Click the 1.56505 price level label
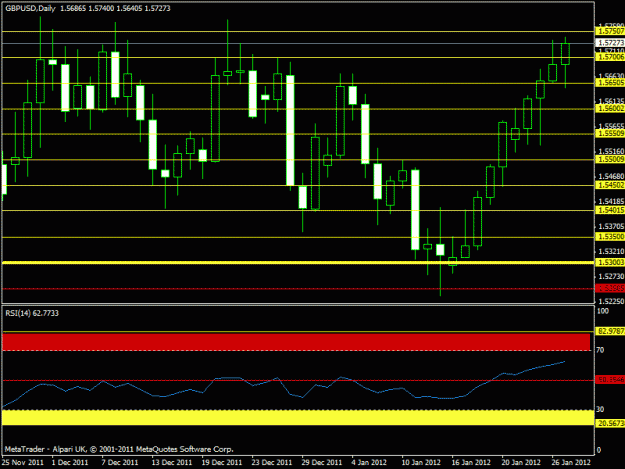Viewport: 625px width, 469px height. [x=610, y=83]
